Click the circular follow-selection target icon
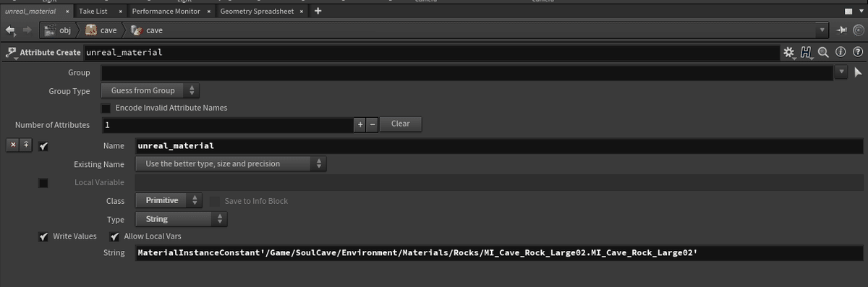The image size is (868, 287). 858,30
